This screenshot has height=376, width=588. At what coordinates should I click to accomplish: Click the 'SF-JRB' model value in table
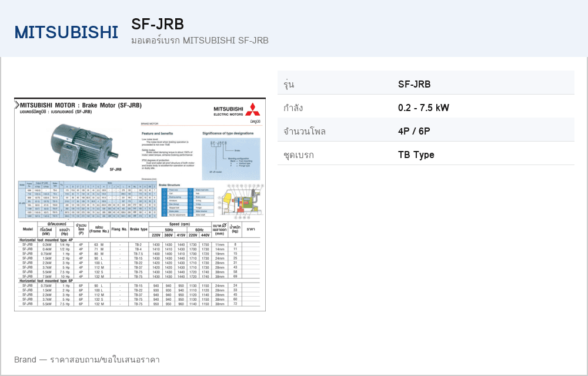pos(415,84)
